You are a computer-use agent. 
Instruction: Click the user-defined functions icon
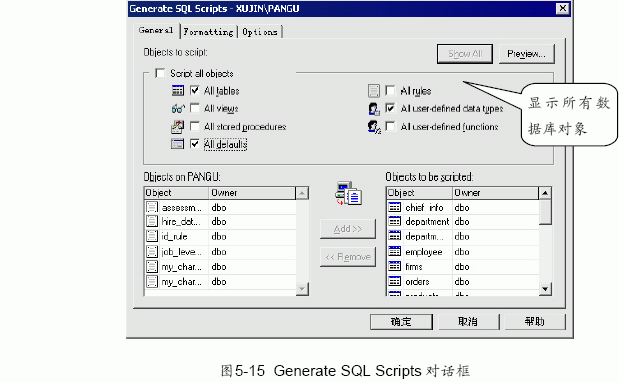(374, 127)
